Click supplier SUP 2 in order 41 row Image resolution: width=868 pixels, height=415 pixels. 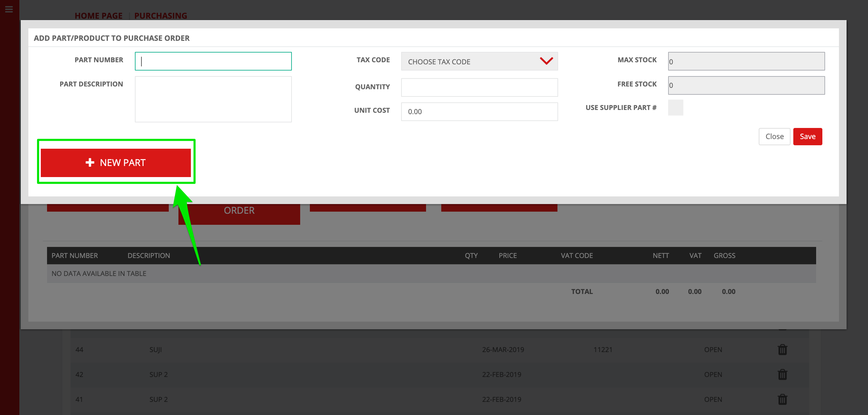pyautogui.click(x=158, y=399)
